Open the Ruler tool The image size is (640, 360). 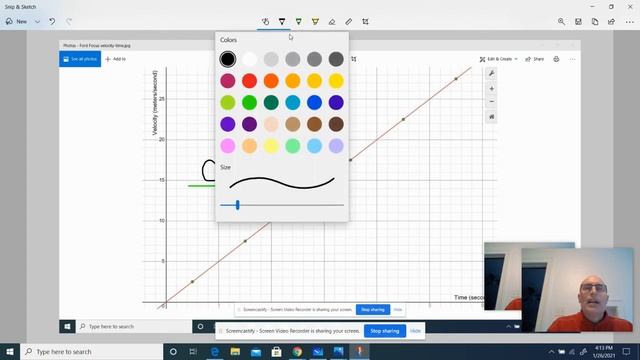[x=349, y=22]
